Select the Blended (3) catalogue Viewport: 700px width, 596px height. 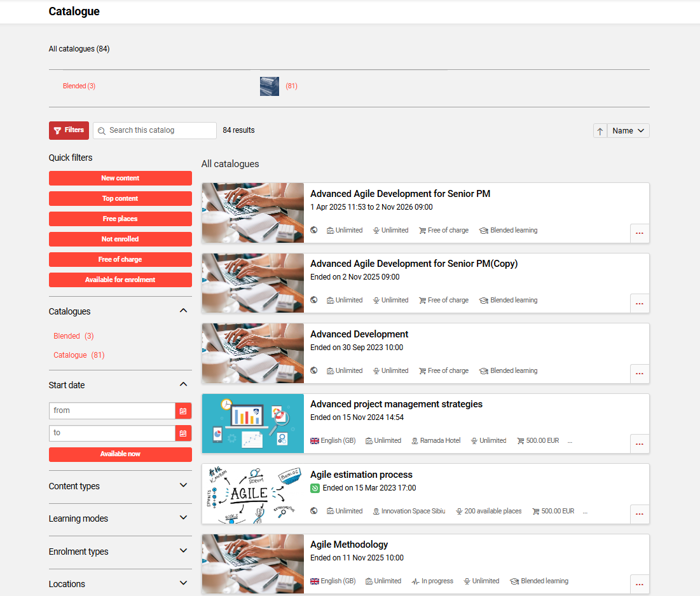coord(74,335)
